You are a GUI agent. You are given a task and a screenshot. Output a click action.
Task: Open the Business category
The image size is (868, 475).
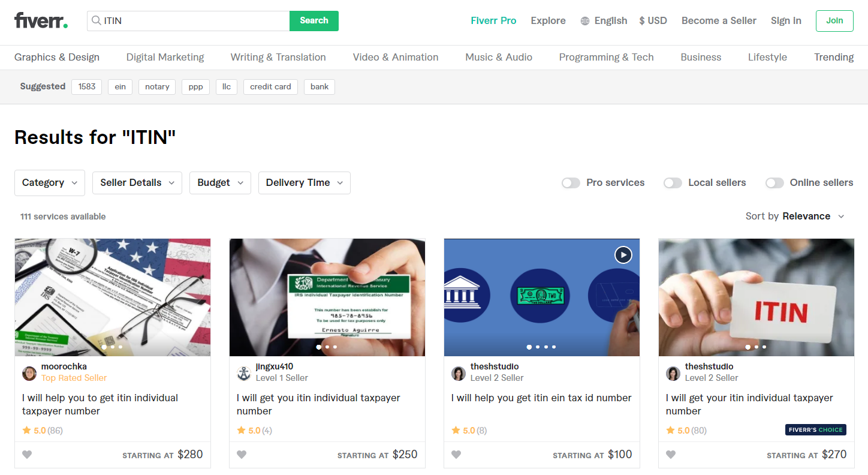tap(701, 57)
